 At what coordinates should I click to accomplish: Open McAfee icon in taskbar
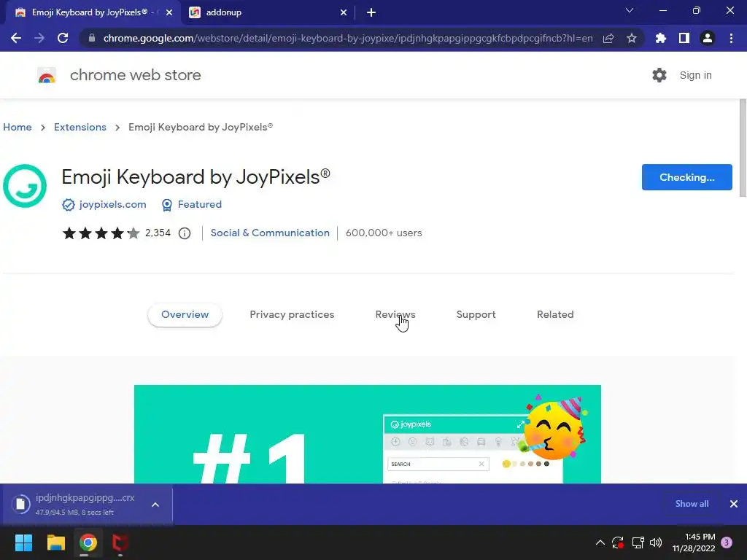pyautogui.click(x=120, y=542)
